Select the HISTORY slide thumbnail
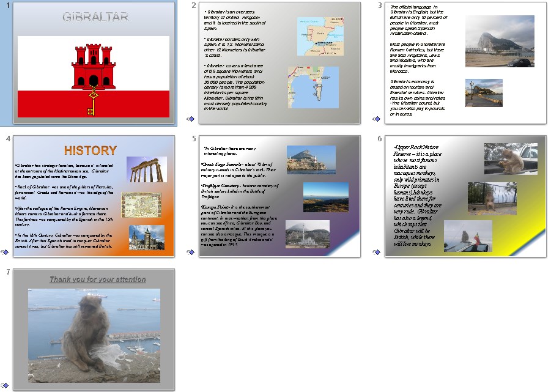551x392 pixels. click(94, 196)
